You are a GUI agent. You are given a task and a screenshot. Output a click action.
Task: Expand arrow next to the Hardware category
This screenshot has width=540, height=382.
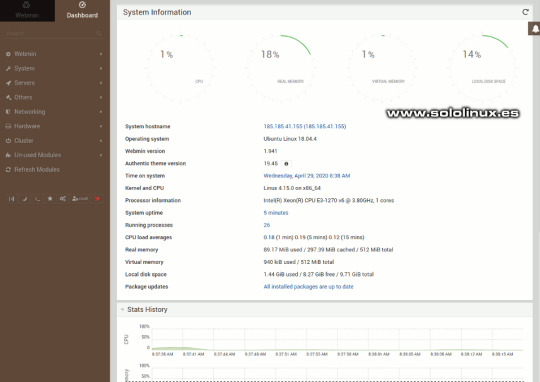[x=101, y=126]
